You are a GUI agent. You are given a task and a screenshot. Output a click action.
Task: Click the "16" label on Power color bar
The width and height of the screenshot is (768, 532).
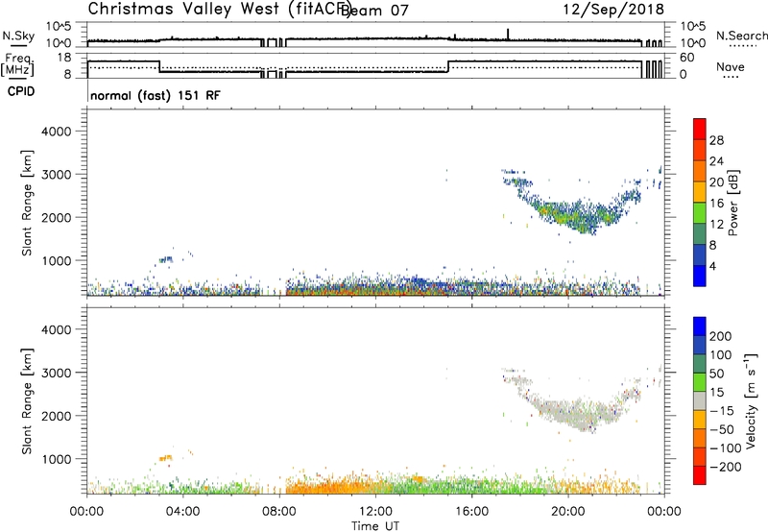tap(716, 204)
